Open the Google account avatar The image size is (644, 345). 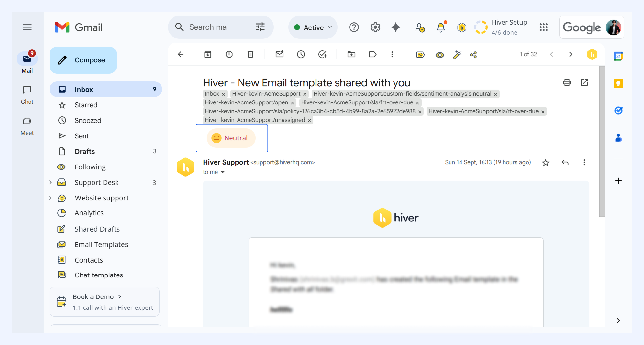[x=614, y=27]
